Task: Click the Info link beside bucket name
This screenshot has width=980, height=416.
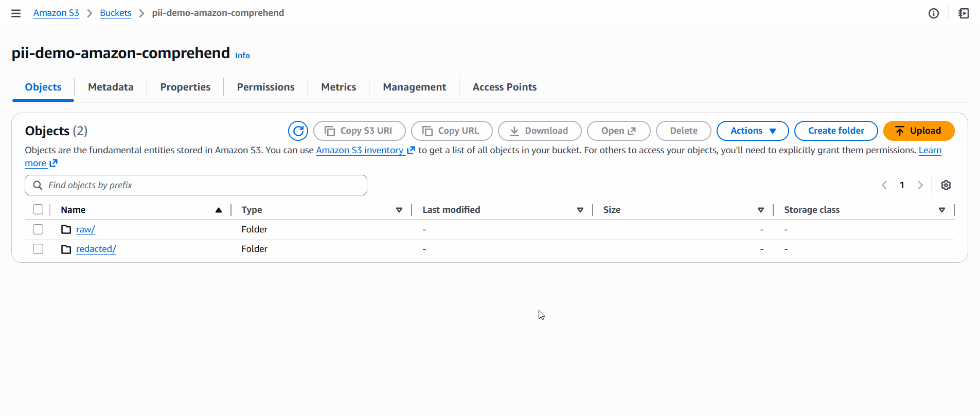Action: coord(242,56)
